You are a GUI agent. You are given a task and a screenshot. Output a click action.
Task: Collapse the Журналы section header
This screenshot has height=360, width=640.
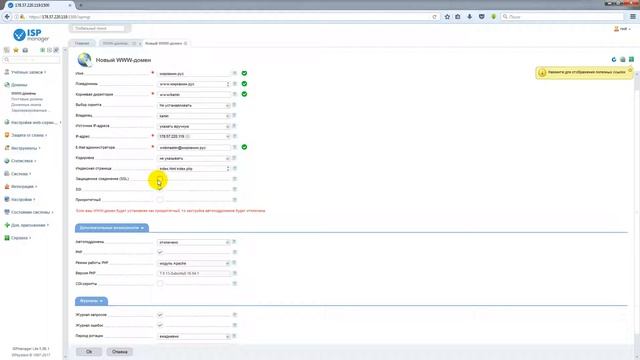pos(91,301)
